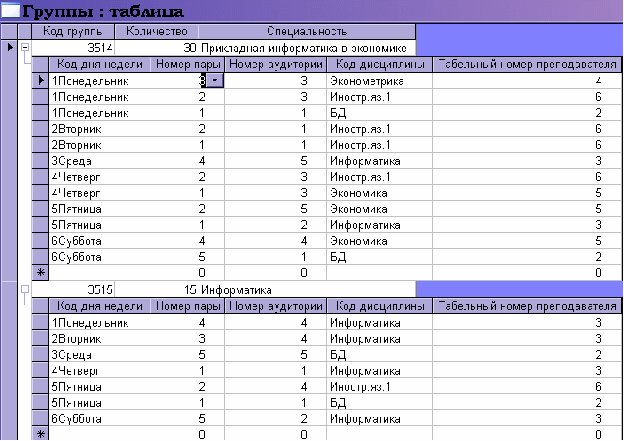Click Номер аудитории header in group 3514 subtable
Image resolution: width=624 pixels, height=441 pixels.
[276, 64]
